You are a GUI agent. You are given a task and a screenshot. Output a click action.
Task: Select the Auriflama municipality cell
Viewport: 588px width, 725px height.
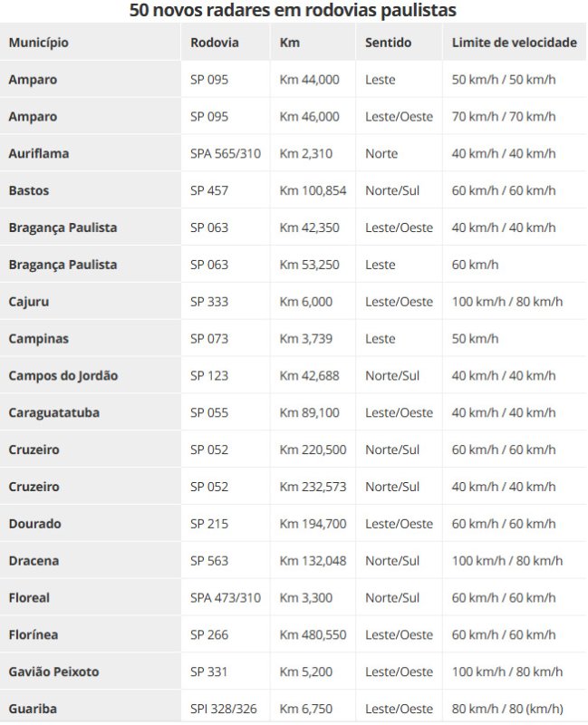[x=38, y=154]
